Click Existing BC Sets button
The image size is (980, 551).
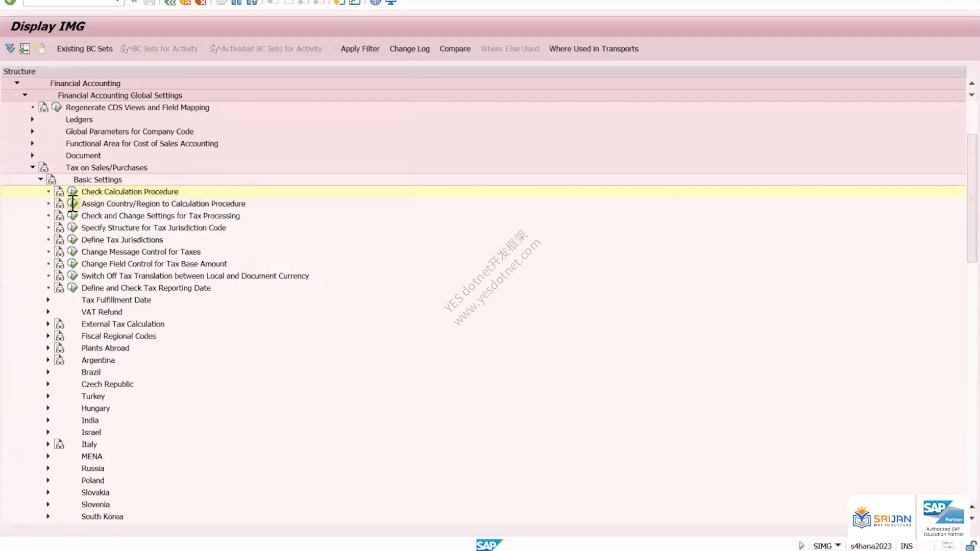(85, 48)
